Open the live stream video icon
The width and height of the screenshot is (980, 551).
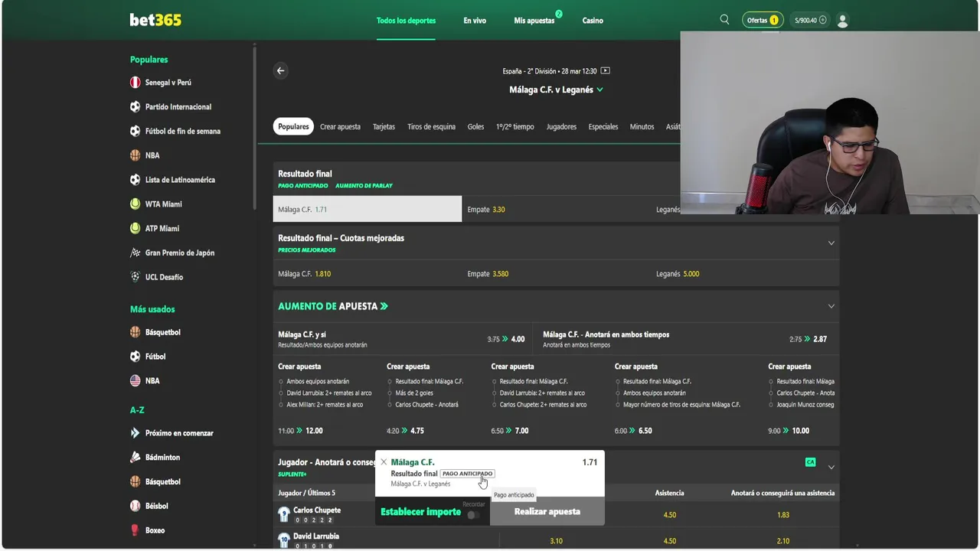pos(605,70)
